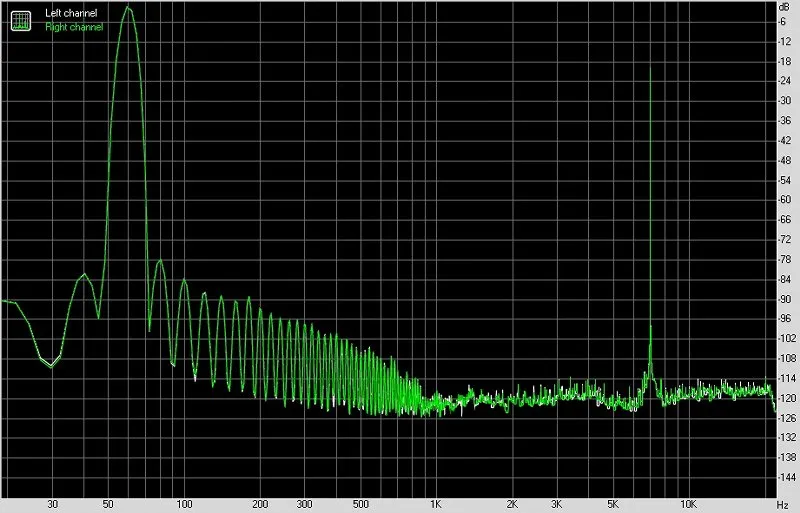Click the 10K frequency axis label
The image size is (800, 513).
tap(689, 504)
